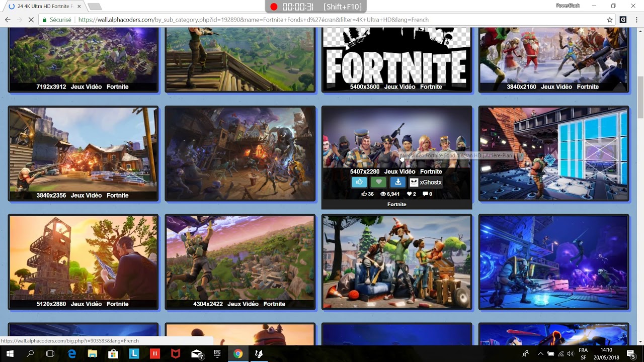Click the 7192x3912 resolution link
This screenshot has height=362, width=644.
(51, 87)
